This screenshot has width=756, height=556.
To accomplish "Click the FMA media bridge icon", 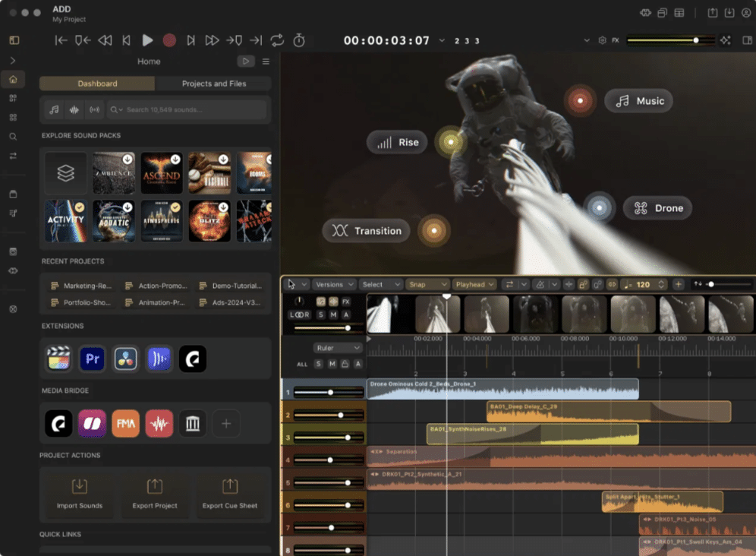I will pos(125,423).
